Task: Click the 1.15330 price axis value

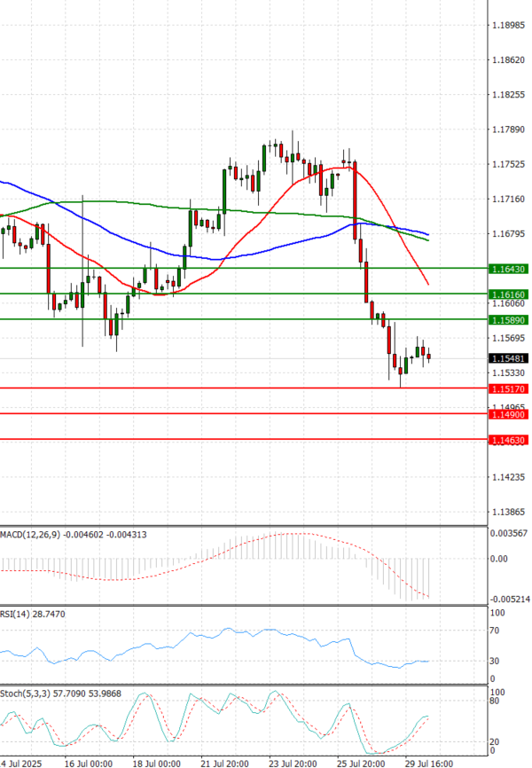Action: [508, 372]
